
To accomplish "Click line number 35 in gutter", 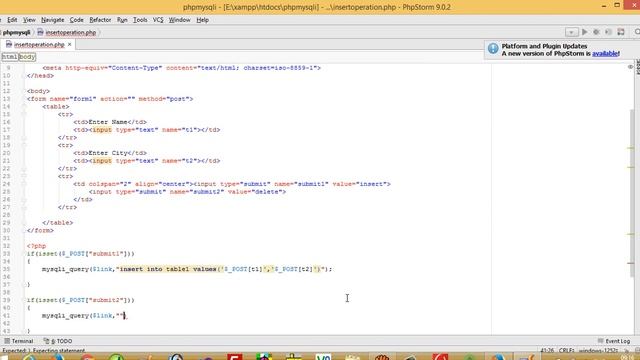I will point(6,269).
